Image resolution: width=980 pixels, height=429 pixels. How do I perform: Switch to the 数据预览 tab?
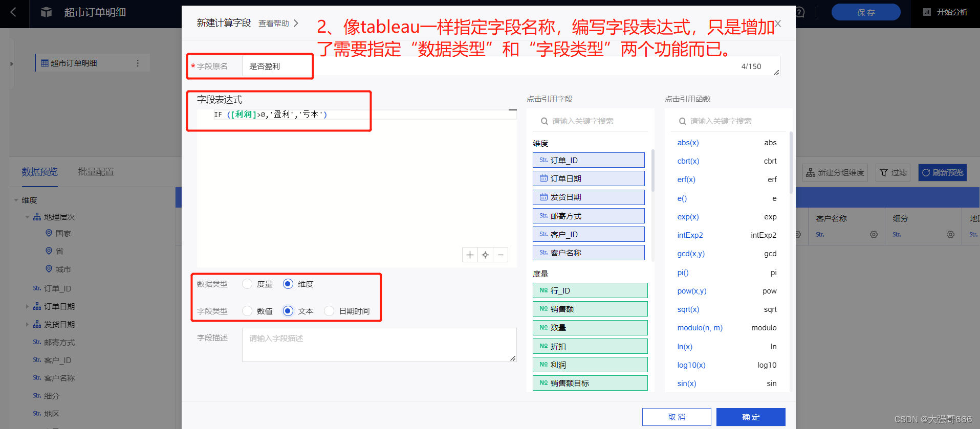click(39, 172)
